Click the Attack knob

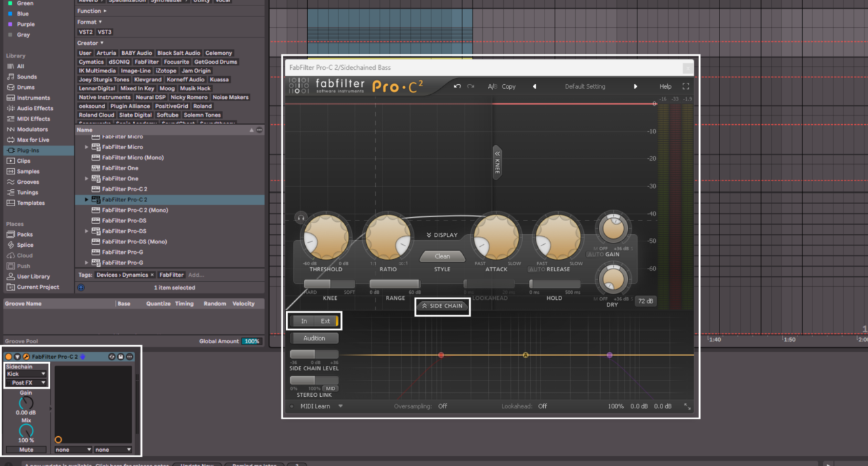point(496,237)
